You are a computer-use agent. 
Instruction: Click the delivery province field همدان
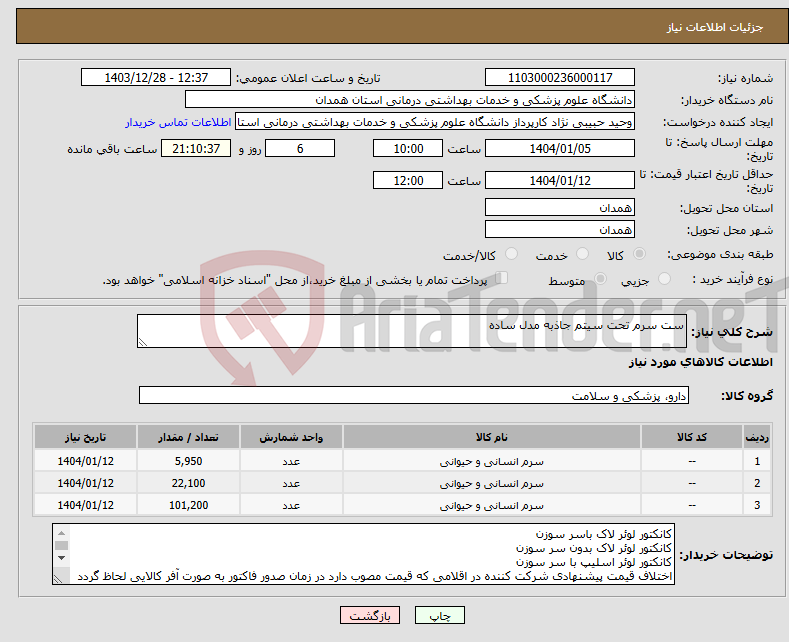(x=560, y=207)
